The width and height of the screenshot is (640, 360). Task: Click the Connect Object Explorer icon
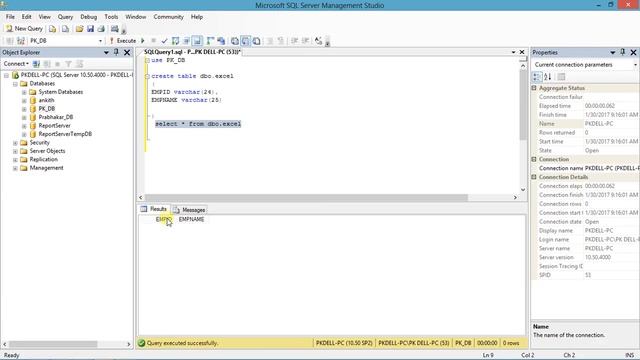point(36,64)
